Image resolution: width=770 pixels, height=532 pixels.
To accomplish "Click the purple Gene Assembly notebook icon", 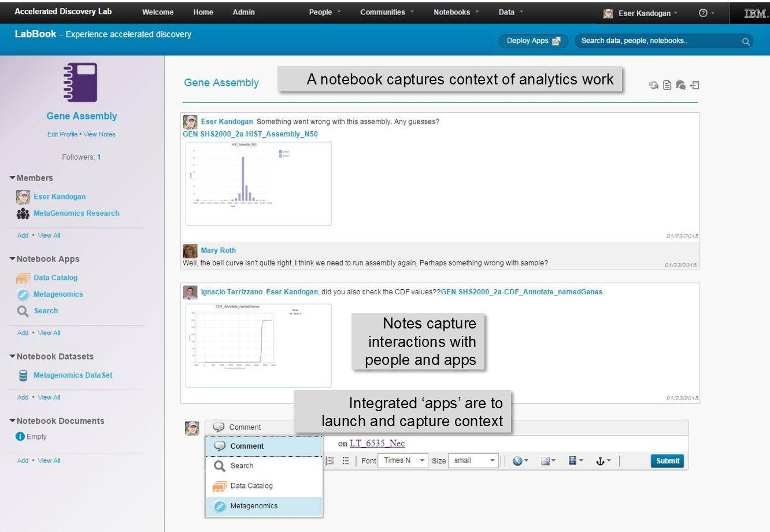I will pyautogui.click(x=80, y=82).
